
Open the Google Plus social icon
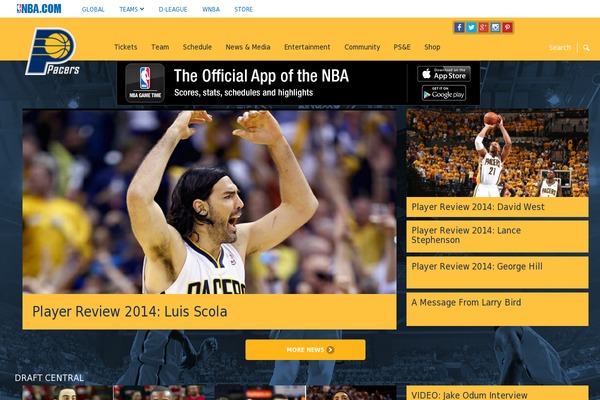point(483,28)
